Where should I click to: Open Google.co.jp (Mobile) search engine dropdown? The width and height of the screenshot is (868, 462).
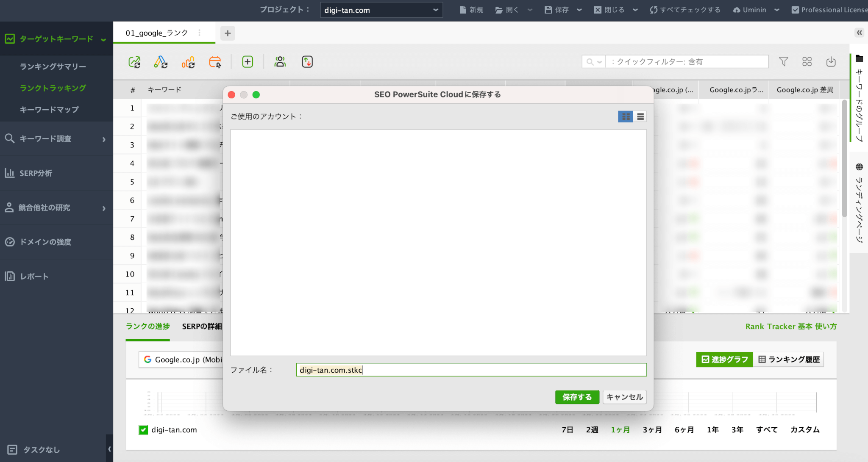click(181, 360)
